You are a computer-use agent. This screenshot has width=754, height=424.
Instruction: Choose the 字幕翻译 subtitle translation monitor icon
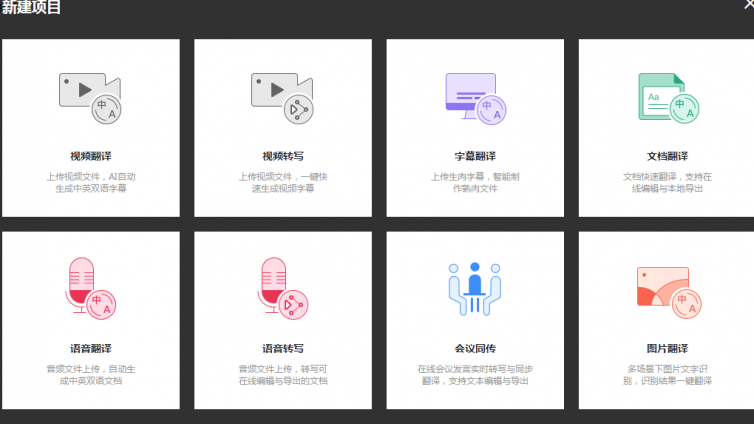click(x=476, y=99)
